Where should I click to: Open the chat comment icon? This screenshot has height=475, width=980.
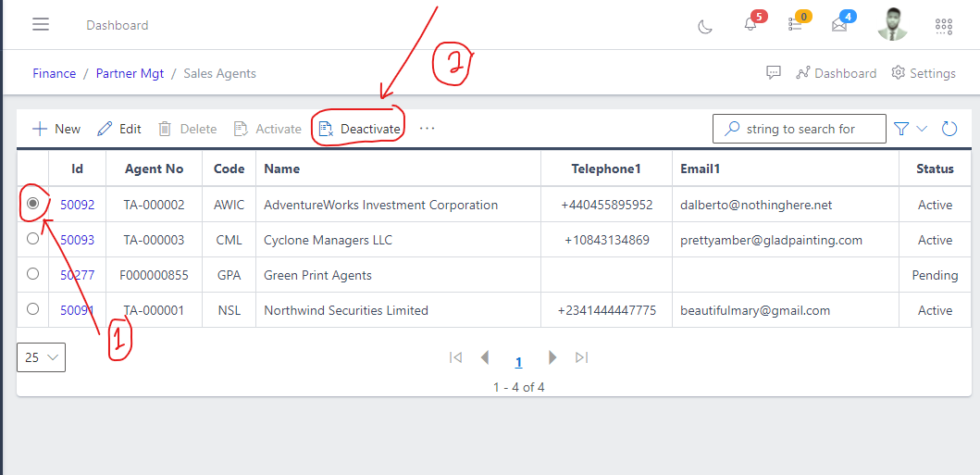coord(774,73)
